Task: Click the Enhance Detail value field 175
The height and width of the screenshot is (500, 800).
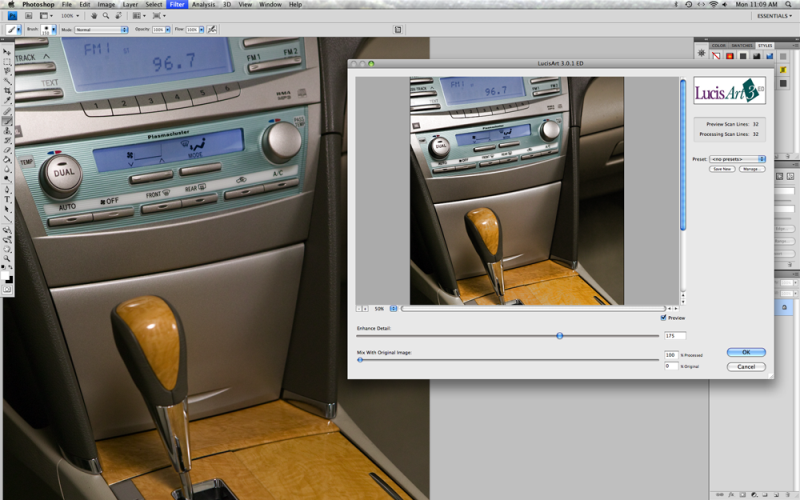Action: coord(675,336)
